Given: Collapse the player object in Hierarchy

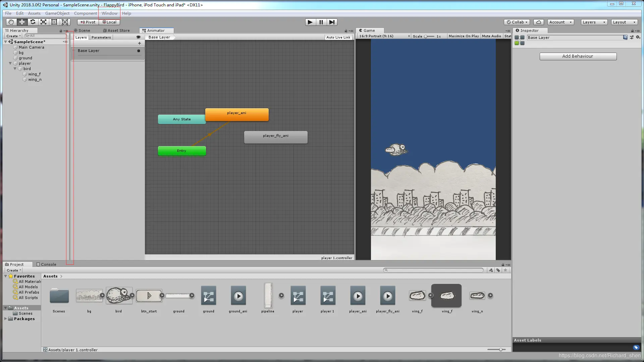Looking at the screenshot, I should (10, 63).
